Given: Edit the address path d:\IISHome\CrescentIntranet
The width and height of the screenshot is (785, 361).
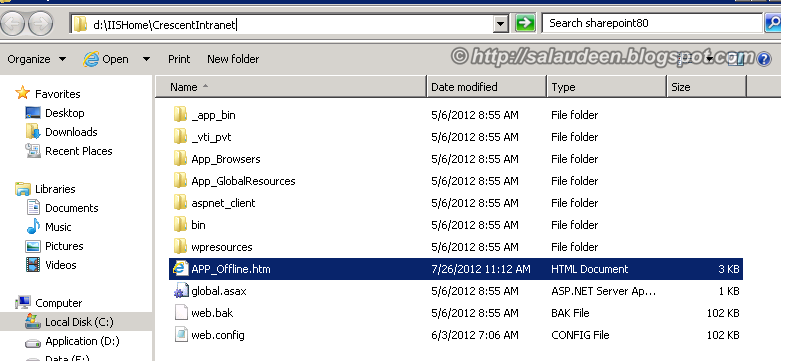Looking at the screenshot, I should (x=164, y=25).
